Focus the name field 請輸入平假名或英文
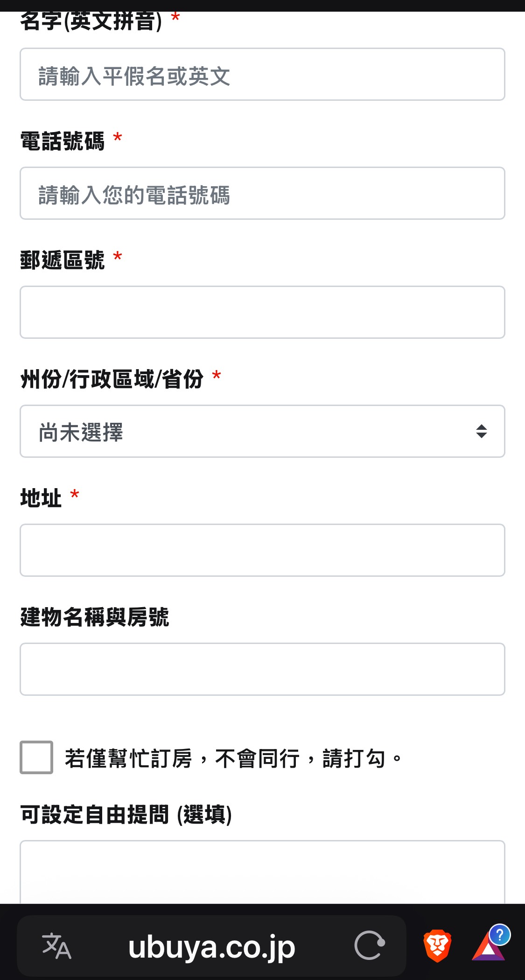 tap(262, 75)
